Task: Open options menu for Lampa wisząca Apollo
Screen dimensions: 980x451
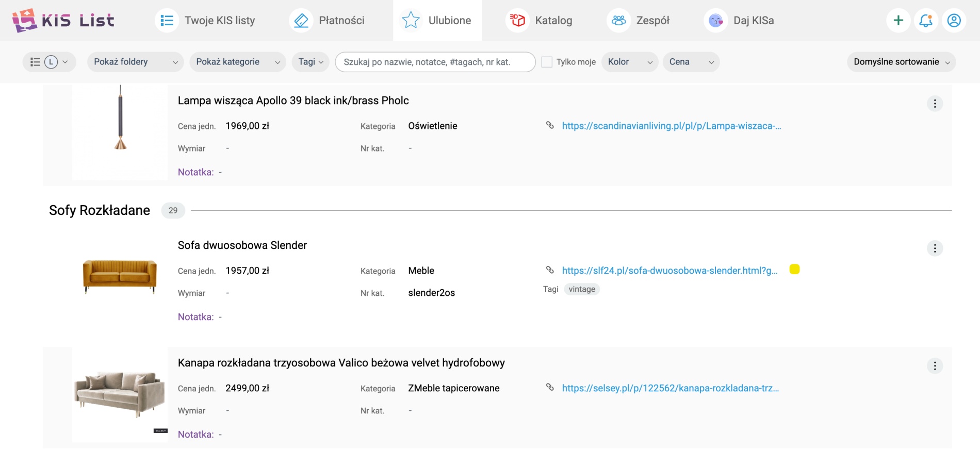Action: [935, 104]
